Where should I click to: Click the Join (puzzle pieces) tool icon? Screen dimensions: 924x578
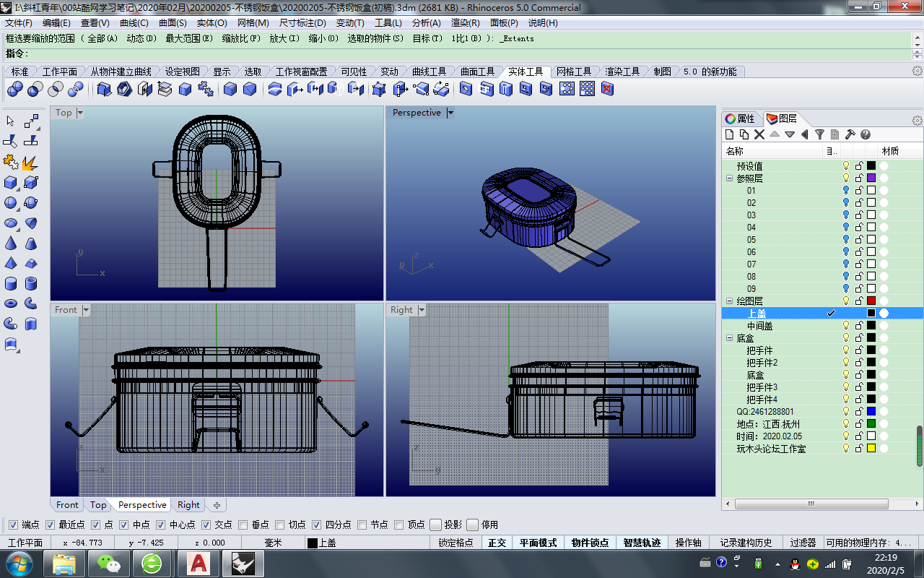tap(11, 162)
